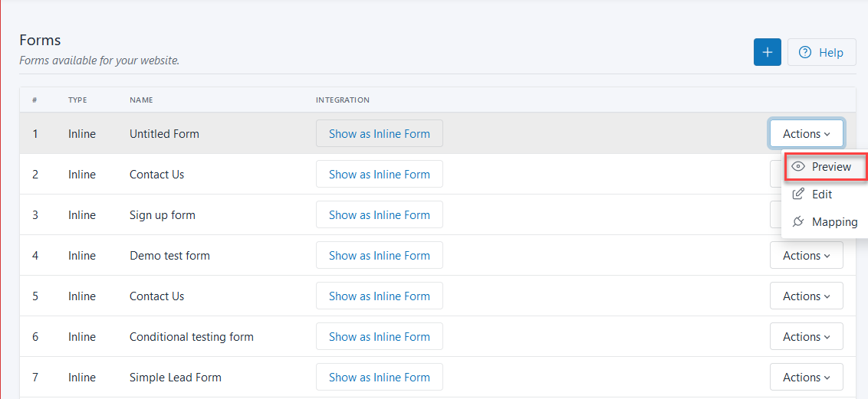This screenshot has height=399, width=868.
Task: Click the Demo test form name
Action: 169,255
